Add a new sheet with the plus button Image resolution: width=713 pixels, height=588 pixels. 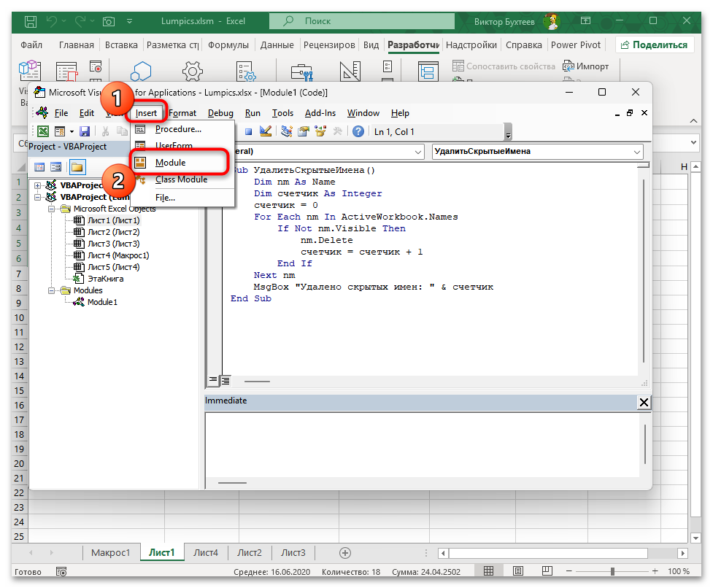[346, 552]
